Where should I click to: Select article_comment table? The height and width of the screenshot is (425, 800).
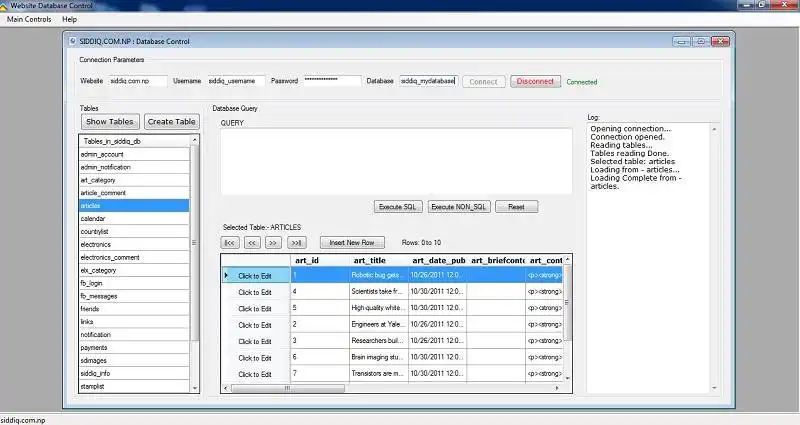tap(134, 193)
